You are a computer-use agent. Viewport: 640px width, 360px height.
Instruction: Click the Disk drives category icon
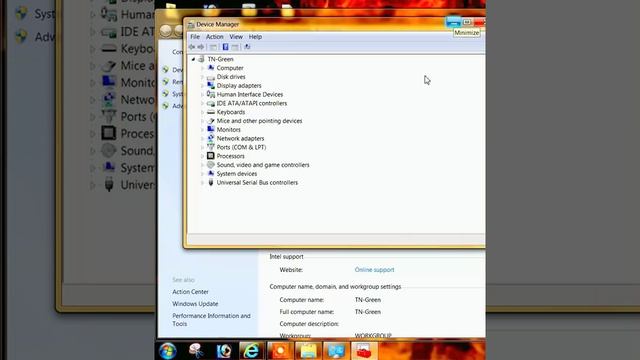pyautogui.click(x=211, y=77)
